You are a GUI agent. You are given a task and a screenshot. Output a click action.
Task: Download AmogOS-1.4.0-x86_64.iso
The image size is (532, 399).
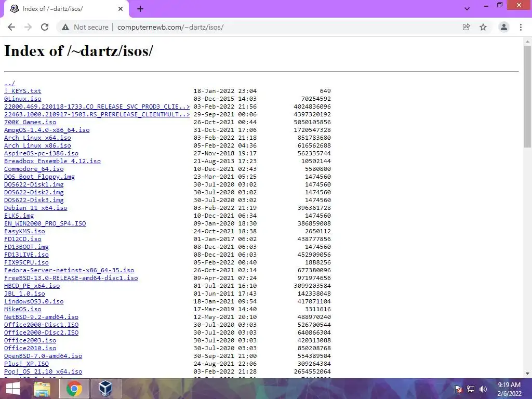47,130
